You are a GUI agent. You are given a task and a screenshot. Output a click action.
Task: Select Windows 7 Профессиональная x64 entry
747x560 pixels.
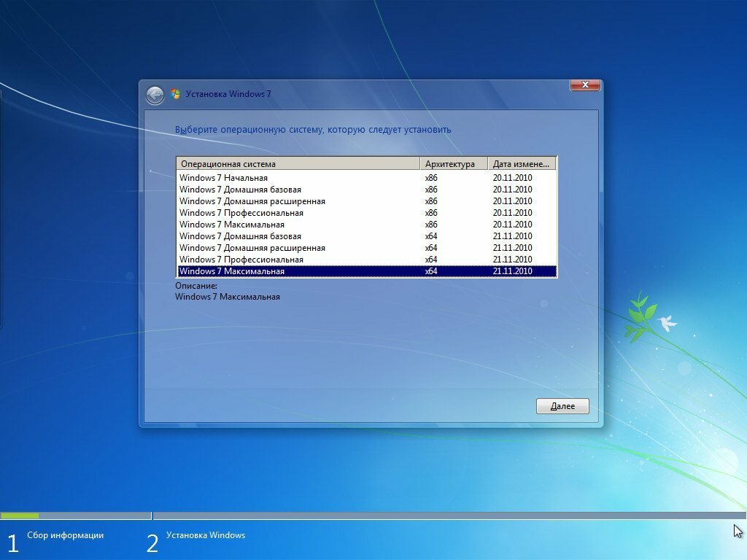241,260
